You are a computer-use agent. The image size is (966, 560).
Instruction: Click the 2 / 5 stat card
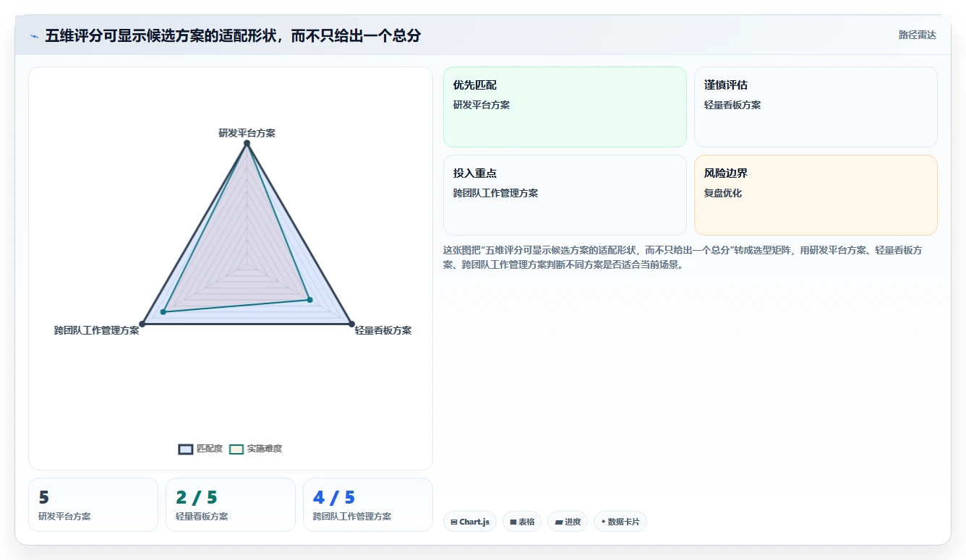tap(231, 504)
